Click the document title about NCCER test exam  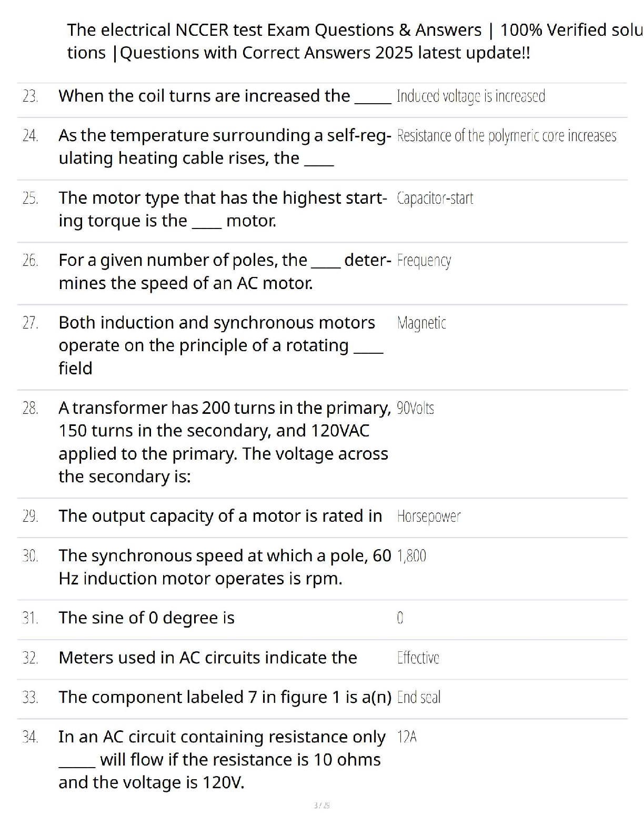(354, 41)
